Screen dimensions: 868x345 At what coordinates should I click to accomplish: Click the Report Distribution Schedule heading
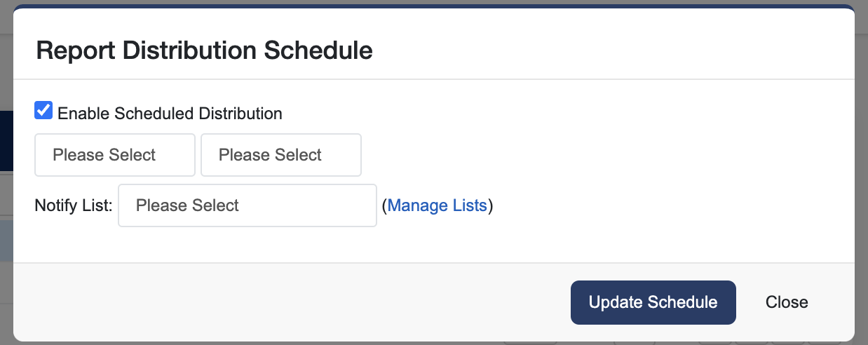(x=204, y=51)
